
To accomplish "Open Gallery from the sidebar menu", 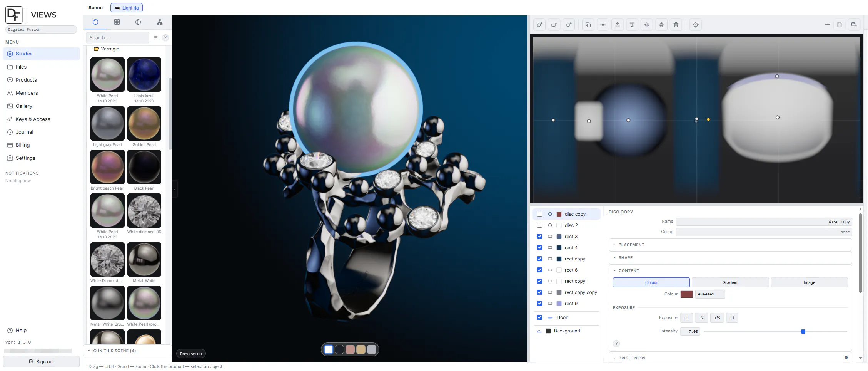I will (x=41, y=106).
